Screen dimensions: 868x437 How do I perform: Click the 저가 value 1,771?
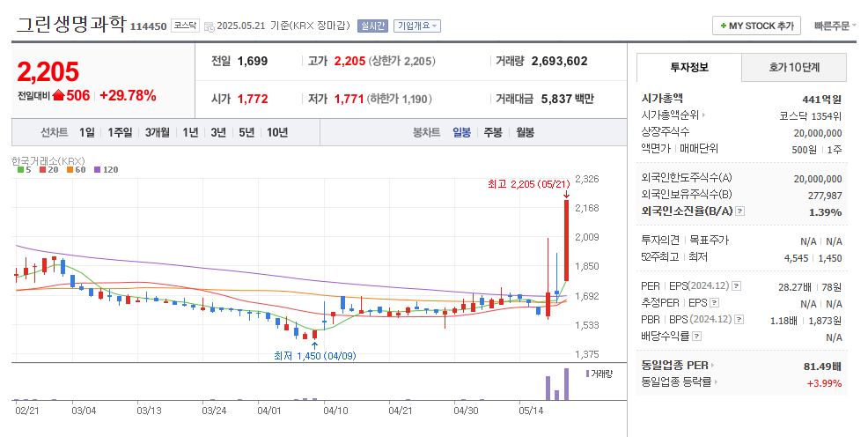(x=349, y=100)
